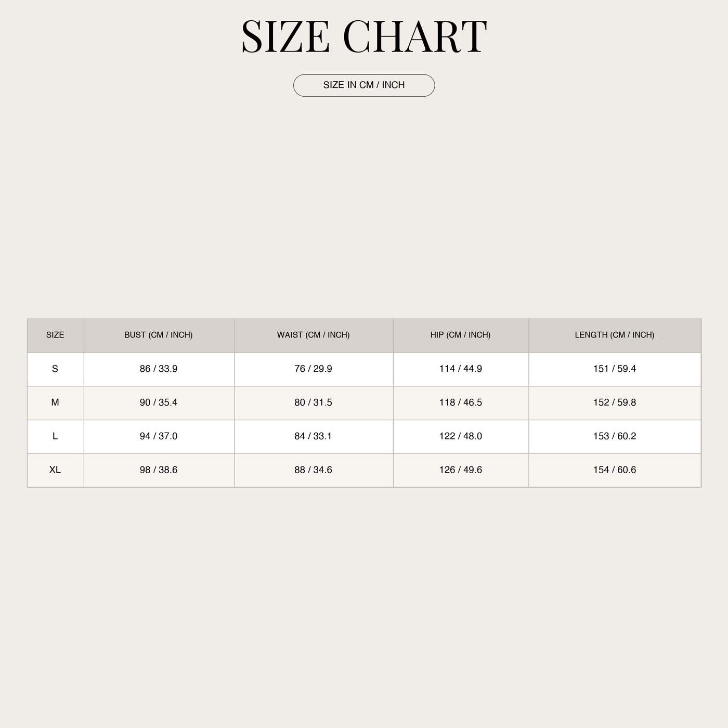Click hip value 118 / 46.5
Viewport: 728px width, 728px height.
click(461, 402)
